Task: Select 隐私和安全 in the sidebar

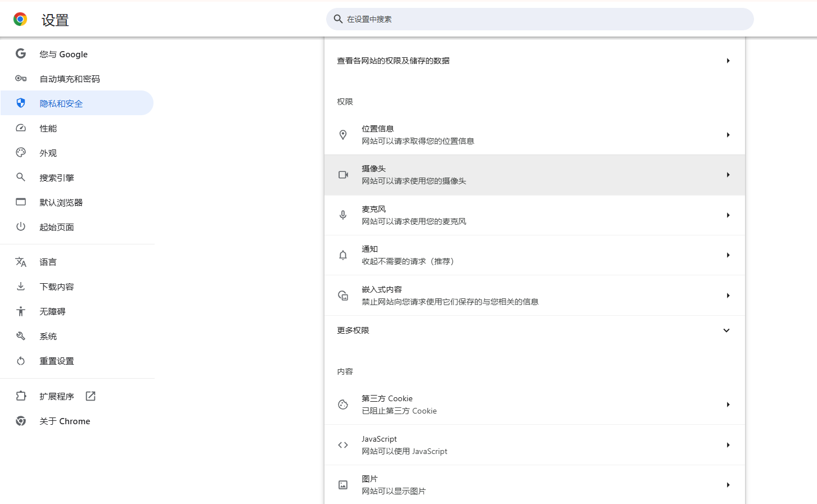Action: tap(77, 103)
